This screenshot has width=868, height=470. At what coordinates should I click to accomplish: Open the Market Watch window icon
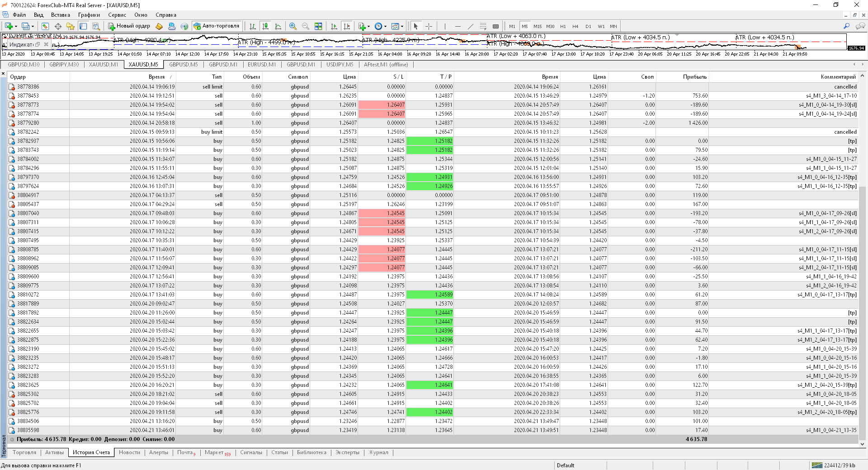pyautogui.click(x=45, y=26)
